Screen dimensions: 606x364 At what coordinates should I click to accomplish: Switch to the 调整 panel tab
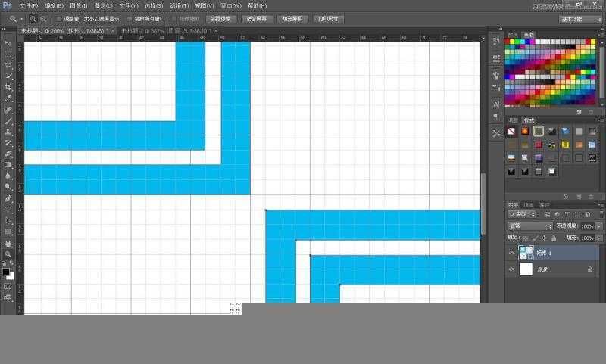pos(513,120)
